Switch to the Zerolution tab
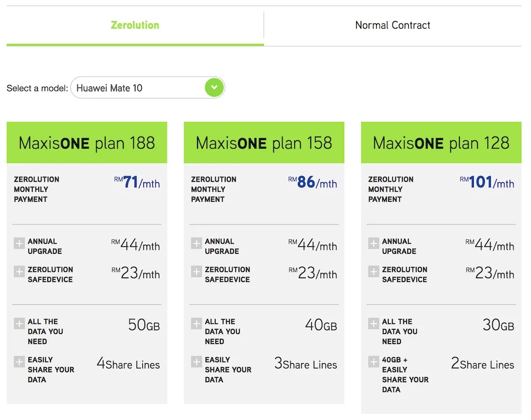The image size is (531, 420). (x=135, y=25)
